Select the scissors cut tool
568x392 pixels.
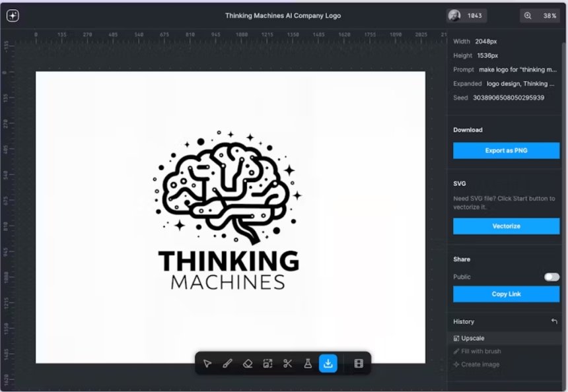point(287,364)
